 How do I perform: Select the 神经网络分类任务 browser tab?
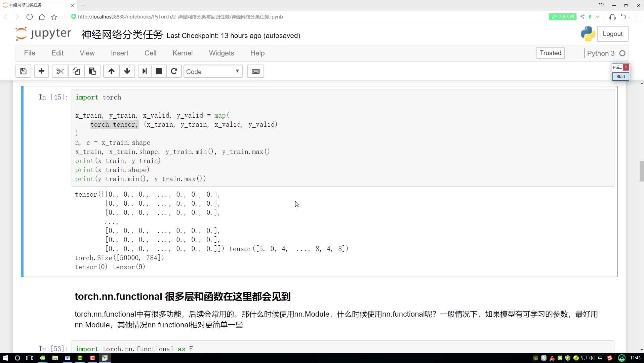[x=38, y=5]
